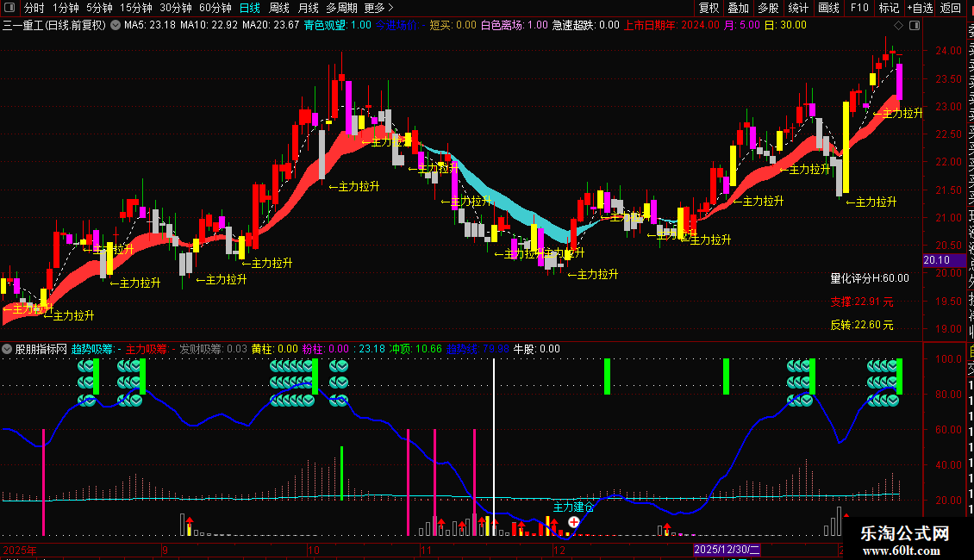Click the MA5: 23.18 value
Image resolution: width=974 pixels, height=560 pixels.
point(150,26)
